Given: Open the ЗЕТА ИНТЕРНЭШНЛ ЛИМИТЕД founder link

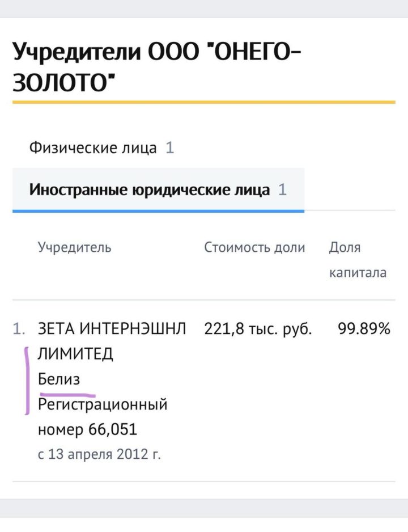Looking at the screenshot, I should (x=111, y=329).
